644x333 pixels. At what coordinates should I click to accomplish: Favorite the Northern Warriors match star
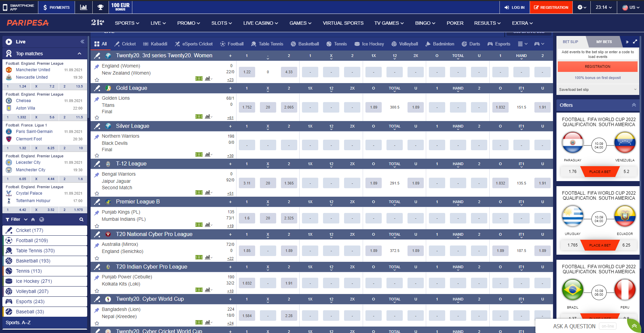click(x=97, y=156)
